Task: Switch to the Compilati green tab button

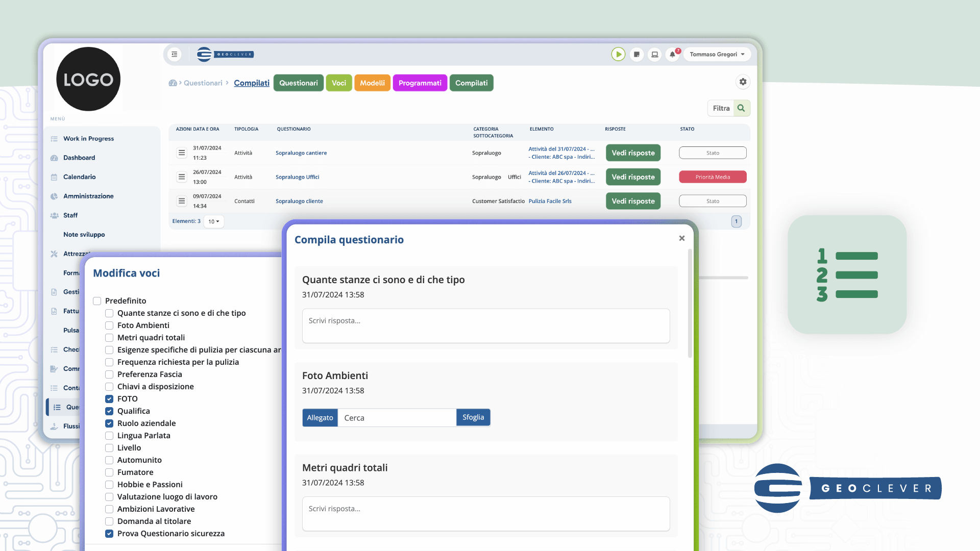Action: (x=471, y=83)
